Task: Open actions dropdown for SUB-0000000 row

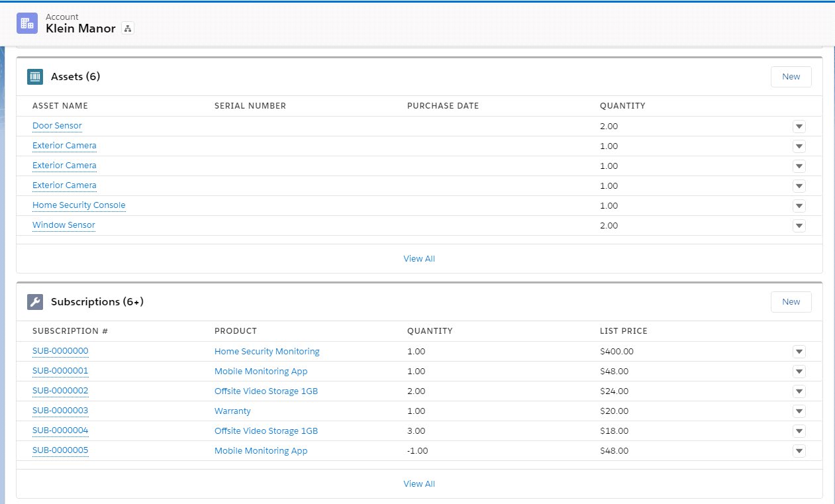Action: [799, 352]
